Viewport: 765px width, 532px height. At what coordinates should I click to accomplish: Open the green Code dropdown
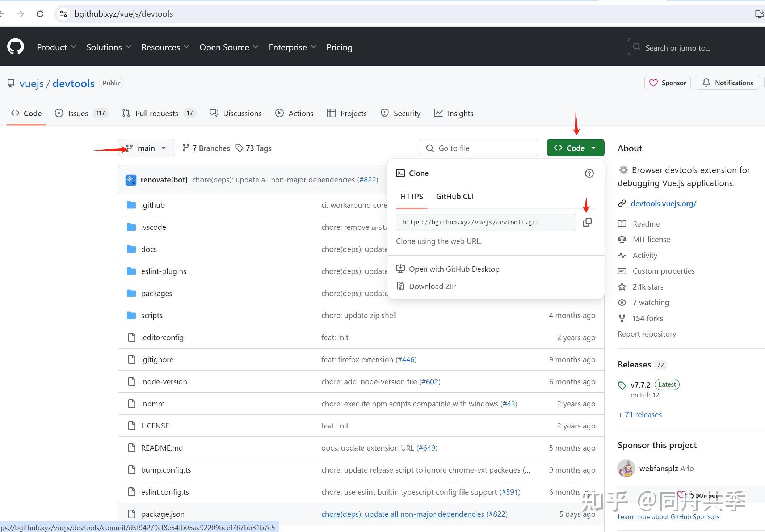[x=575, y=148]
